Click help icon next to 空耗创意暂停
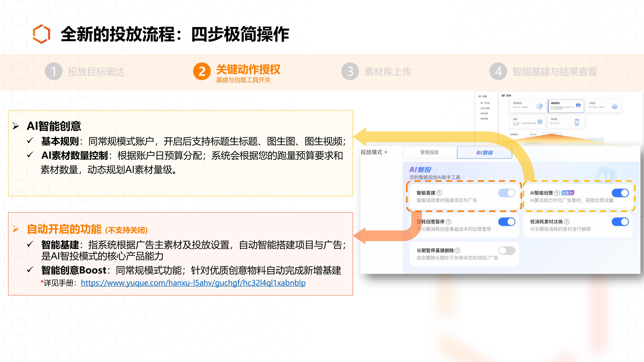The width and height of the screenshot is (644, 362). coord(449,222)
